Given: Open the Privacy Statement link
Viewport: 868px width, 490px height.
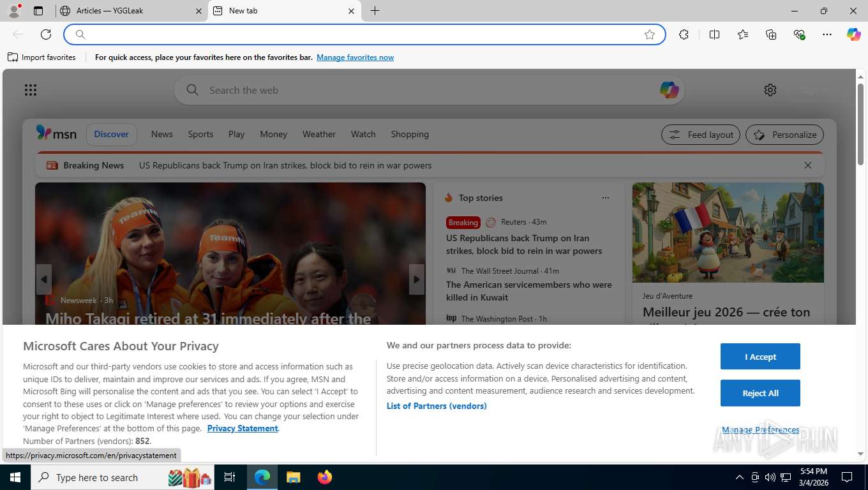Looking at the screenshot, I should [243, 428].
